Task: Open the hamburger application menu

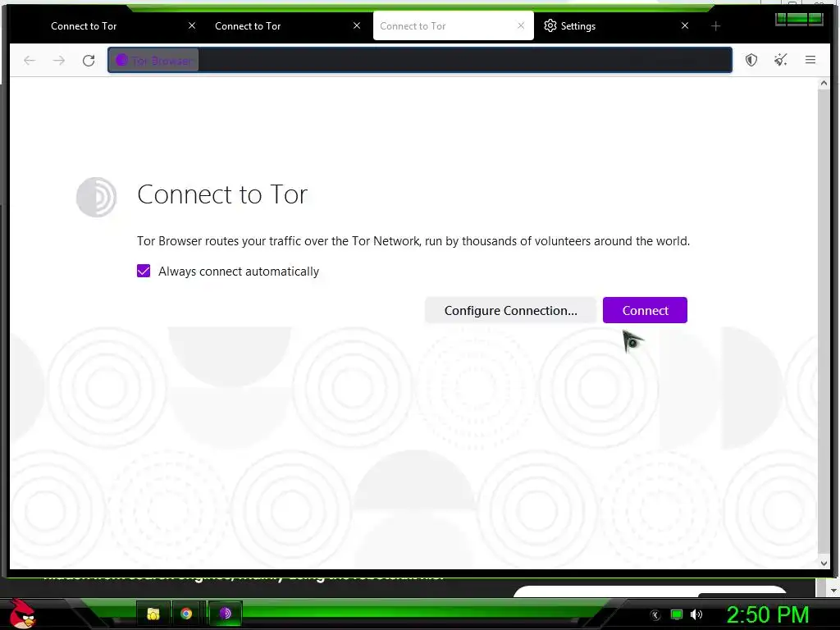Action: 810,60
